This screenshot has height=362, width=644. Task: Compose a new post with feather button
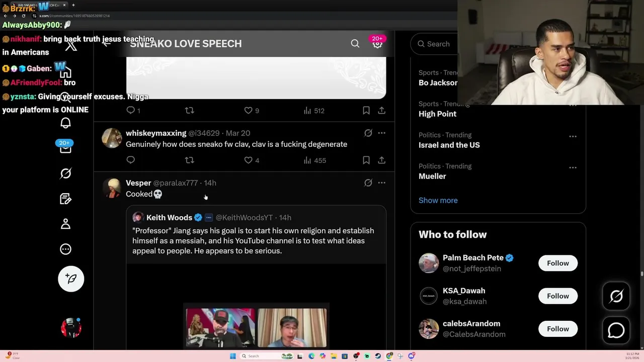[x=71, y=279]
